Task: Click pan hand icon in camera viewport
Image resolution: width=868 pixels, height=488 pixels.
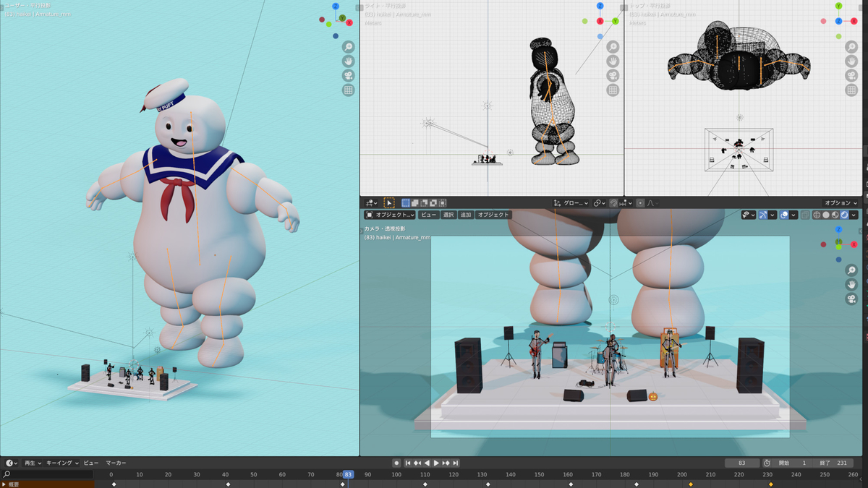Action: point(851,284)
